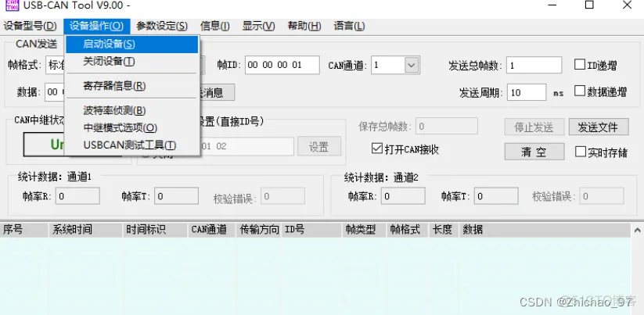Launch USBCAN测试工具(T) from menu
This screenshot has height=315, width=644.
point(131,145)
